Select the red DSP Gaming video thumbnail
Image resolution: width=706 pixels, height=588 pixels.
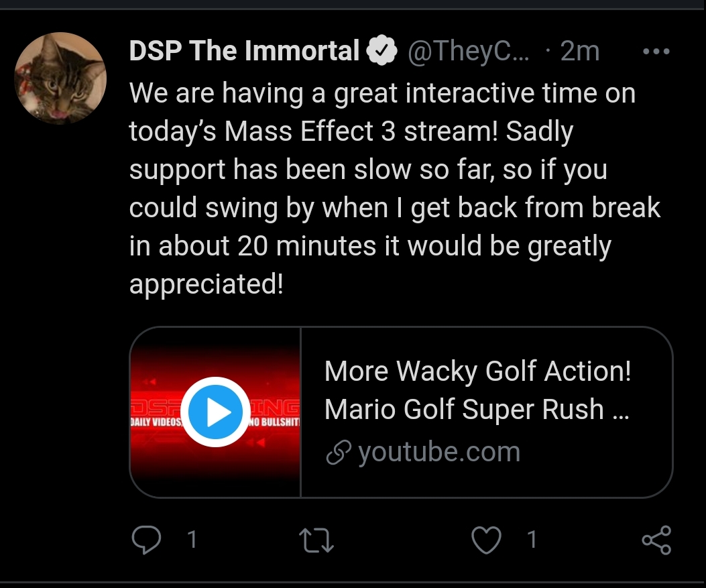215,412
